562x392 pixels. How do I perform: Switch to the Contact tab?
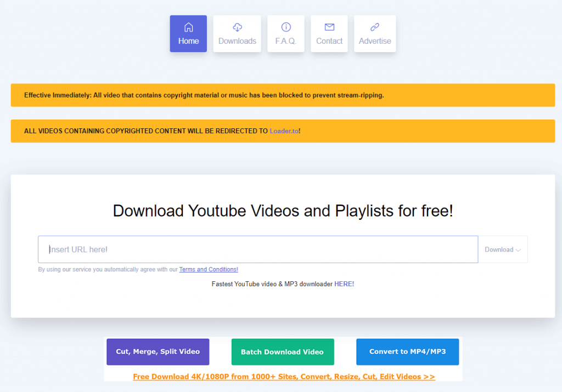pos(329,34)
